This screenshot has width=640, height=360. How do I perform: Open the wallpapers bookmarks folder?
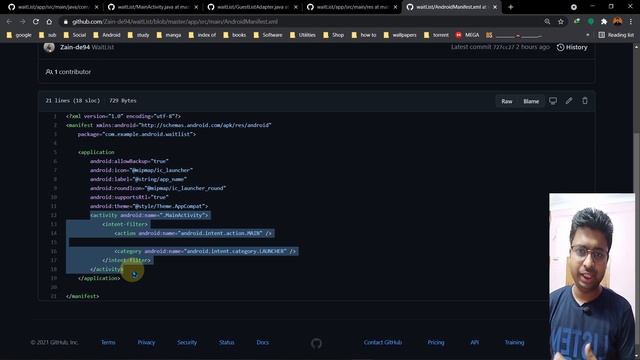click(400, 35)
